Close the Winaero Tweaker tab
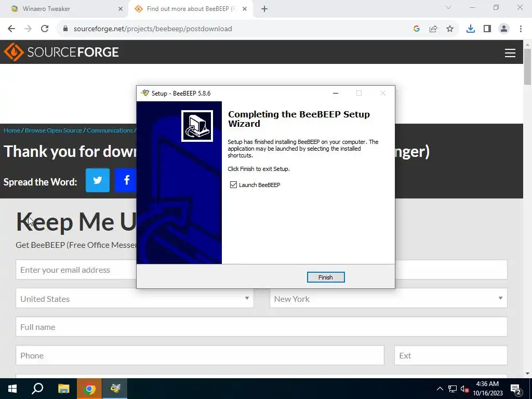The width and height of the screenshot is (532, 399). (121, 9)
